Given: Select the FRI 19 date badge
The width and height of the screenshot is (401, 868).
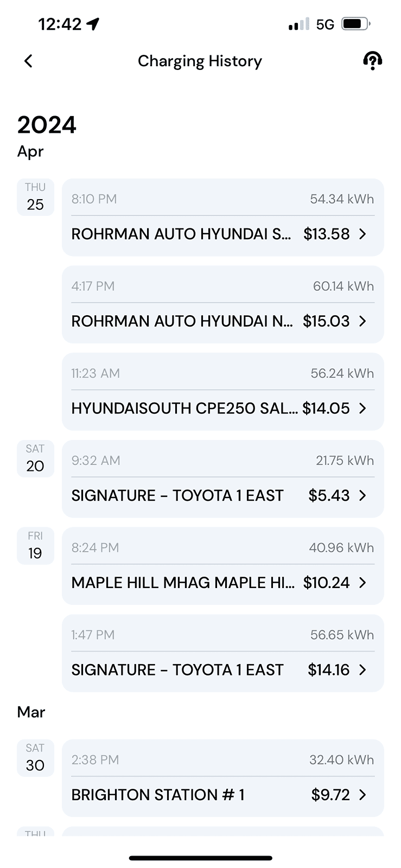Looking at the screenshot, I should click(35, 546).
